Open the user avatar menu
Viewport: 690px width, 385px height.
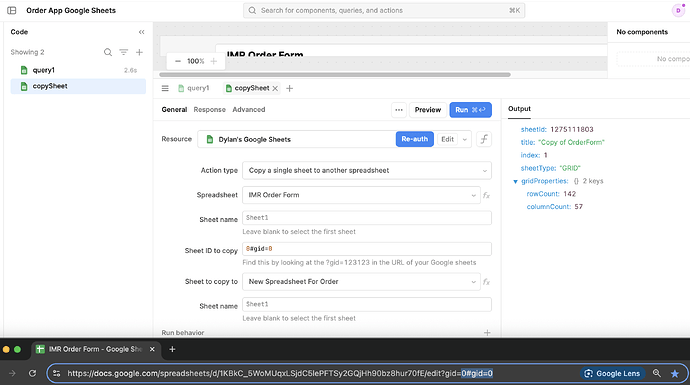pyautogui.click(x=678, y=11)
